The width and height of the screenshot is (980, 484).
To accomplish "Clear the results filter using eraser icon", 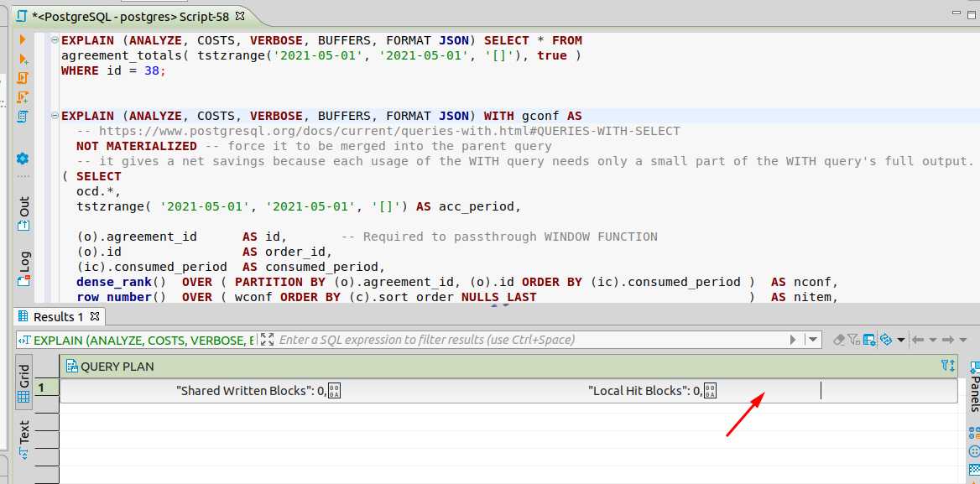I will pos(839,339).
